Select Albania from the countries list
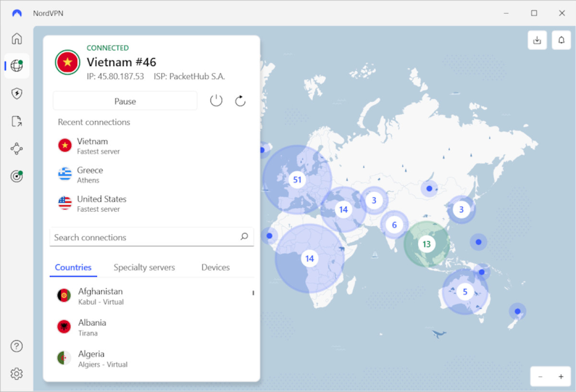The image size is (576, 392). (92, 327)
